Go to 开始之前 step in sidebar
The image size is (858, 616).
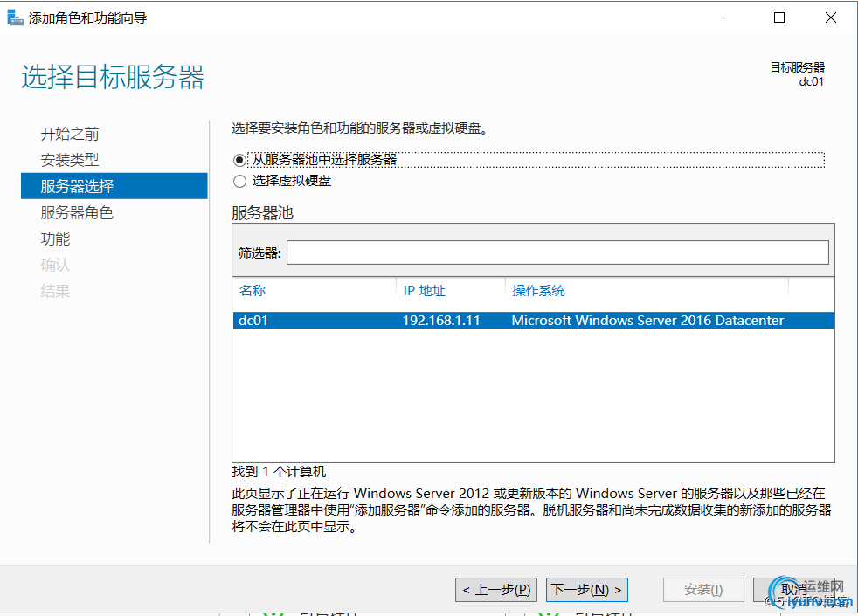[x=70, y=134]
